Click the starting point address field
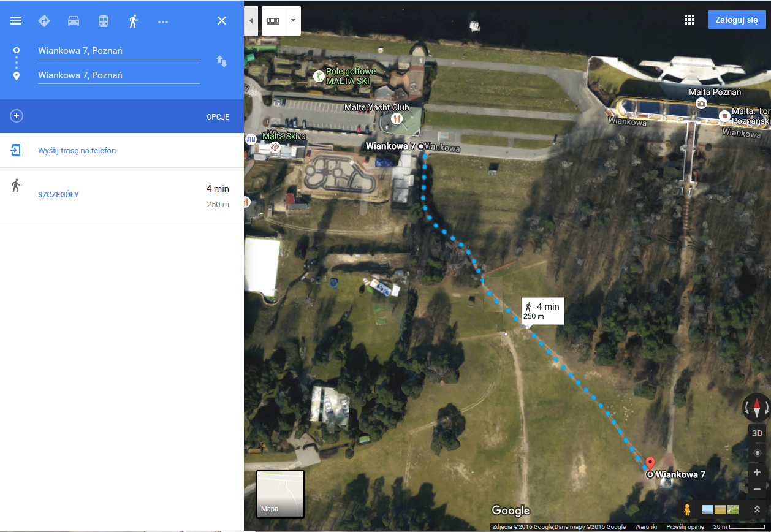The height and width of the screenshot is (532, 771). (118, 51)
